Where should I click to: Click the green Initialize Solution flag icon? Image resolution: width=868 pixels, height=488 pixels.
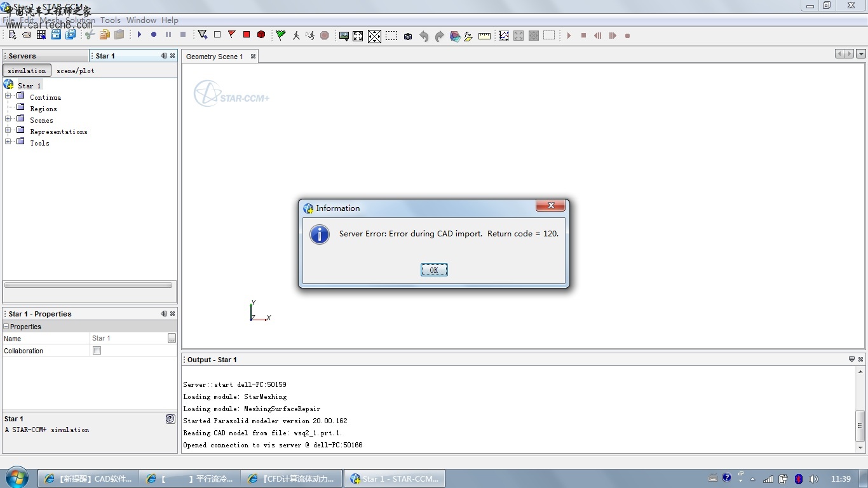pos(280,36)
